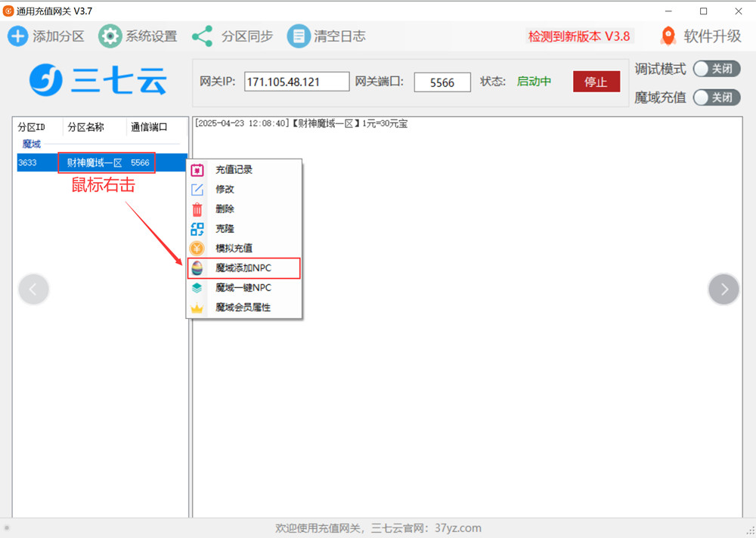The width and height of the screenshot is (756, 538).
Task: Click the 清空日志 document icon
Action: 299,36
